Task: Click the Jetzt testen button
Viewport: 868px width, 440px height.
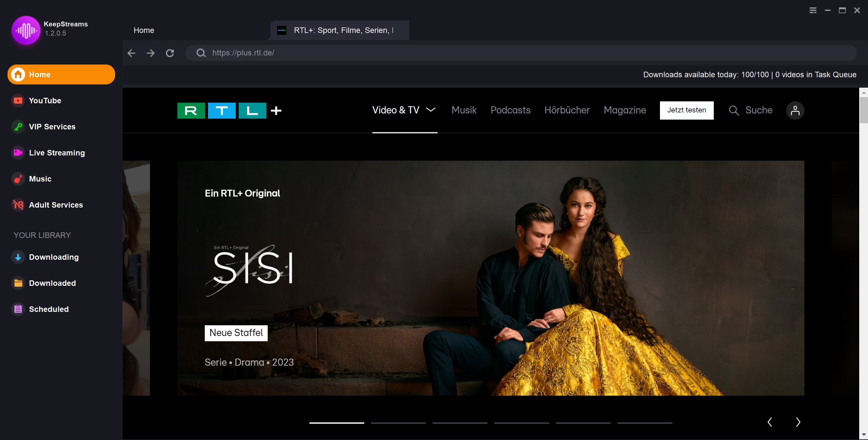Action: pyautogui.click(x=686, y=110)
